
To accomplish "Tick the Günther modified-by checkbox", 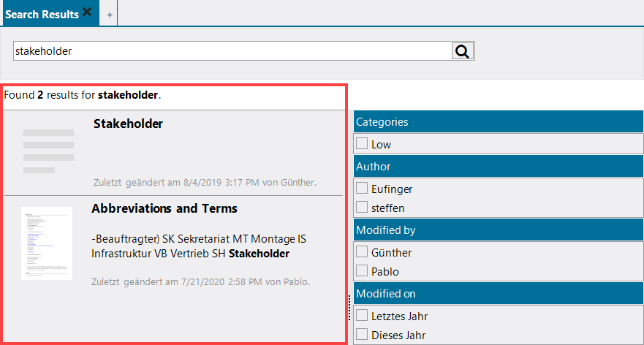I will pyautogui.click(x=362, y=252).
